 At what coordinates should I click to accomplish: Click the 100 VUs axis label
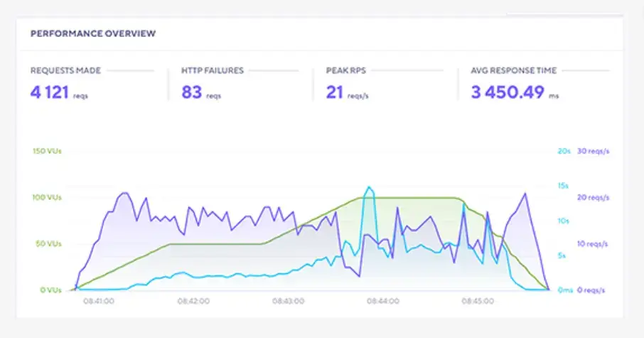coord(48,197)
